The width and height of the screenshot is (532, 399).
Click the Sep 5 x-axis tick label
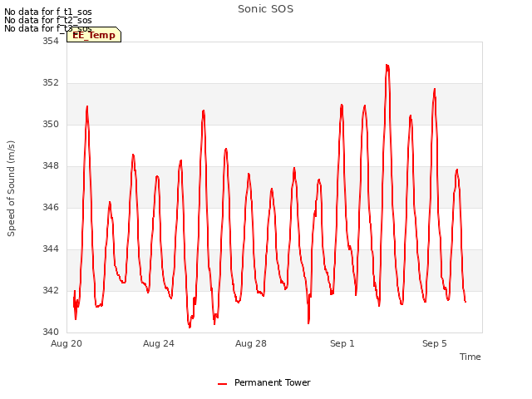point(434,343)
